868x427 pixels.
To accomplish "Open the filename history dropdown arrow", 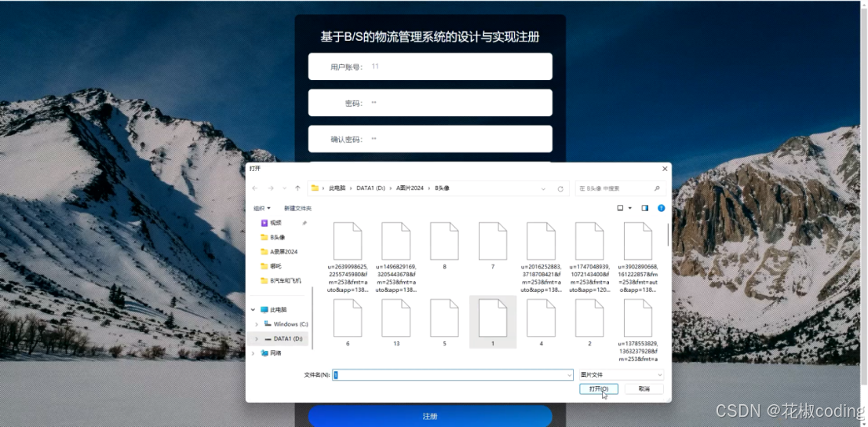I will point(570,375).
